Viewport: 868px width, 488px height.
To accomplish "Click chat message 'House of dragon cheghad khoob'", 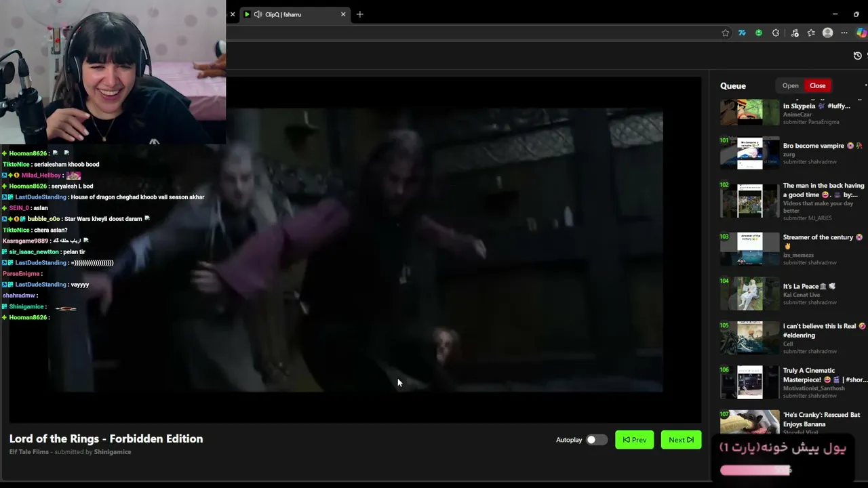I will [x=138, y=197].
